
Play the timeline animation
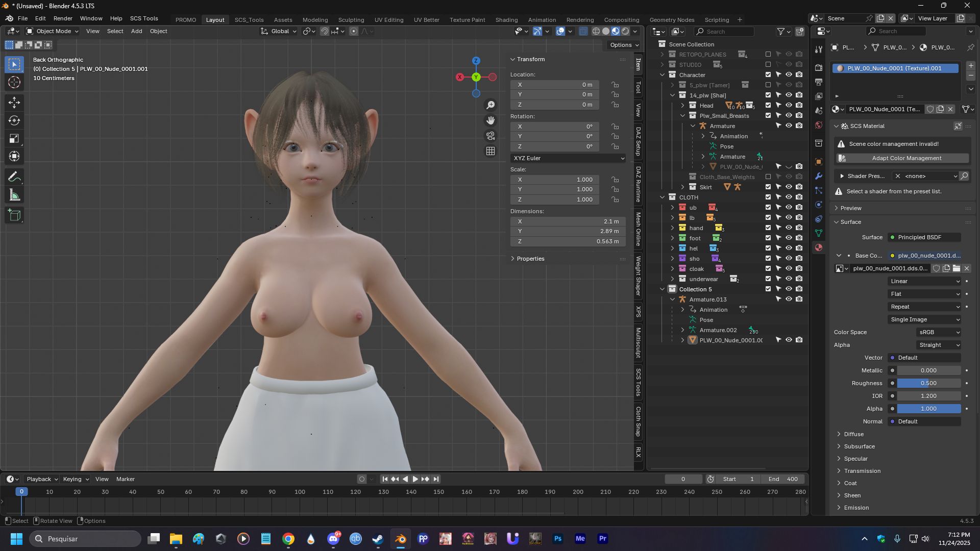pos(415,479)
